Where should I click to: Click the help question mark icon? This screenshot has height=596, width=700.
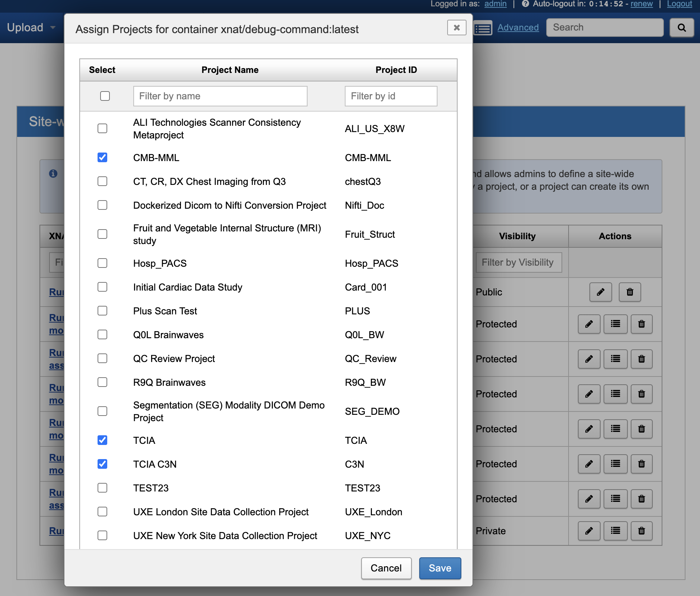(525, 4)
